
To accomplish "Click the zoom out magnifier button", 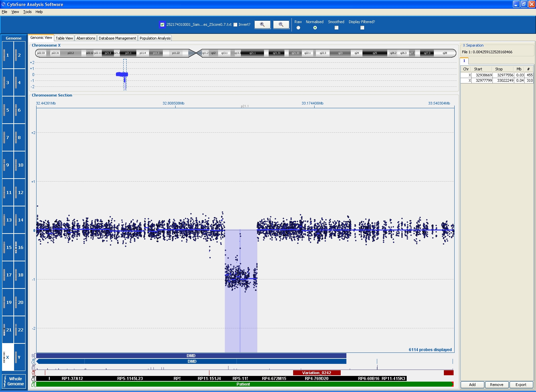I will (281, 24).
